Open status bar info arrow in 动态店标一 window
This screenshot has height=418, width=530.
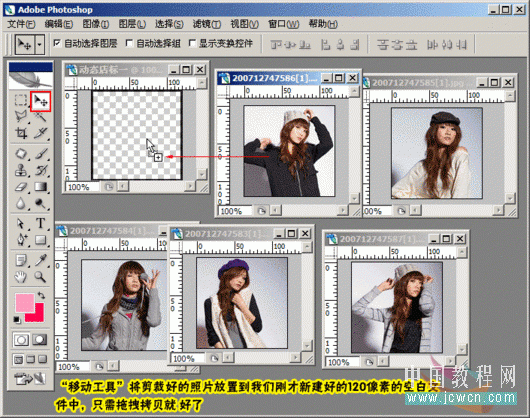[x=109, y=187]
